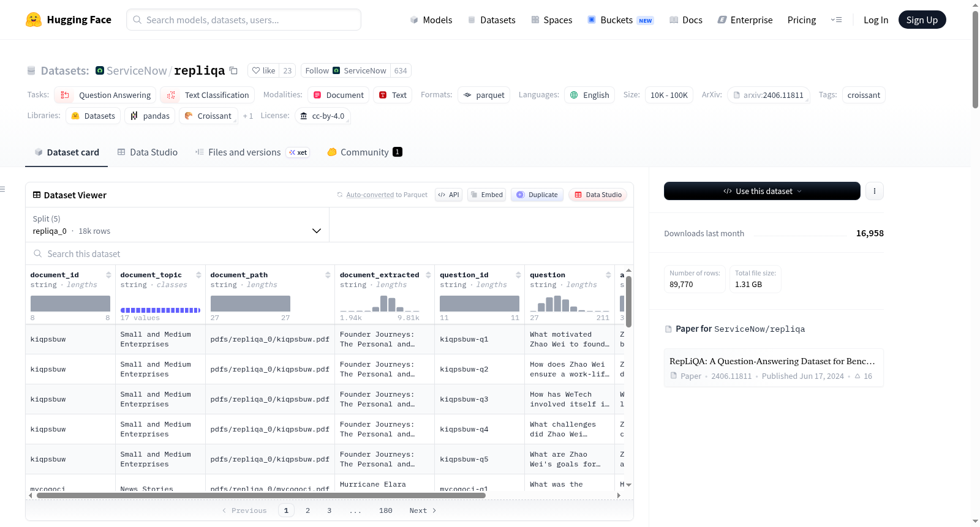Go to page 2 of the table
Viewport: 980px width, 527px height.
click(307, 510)
